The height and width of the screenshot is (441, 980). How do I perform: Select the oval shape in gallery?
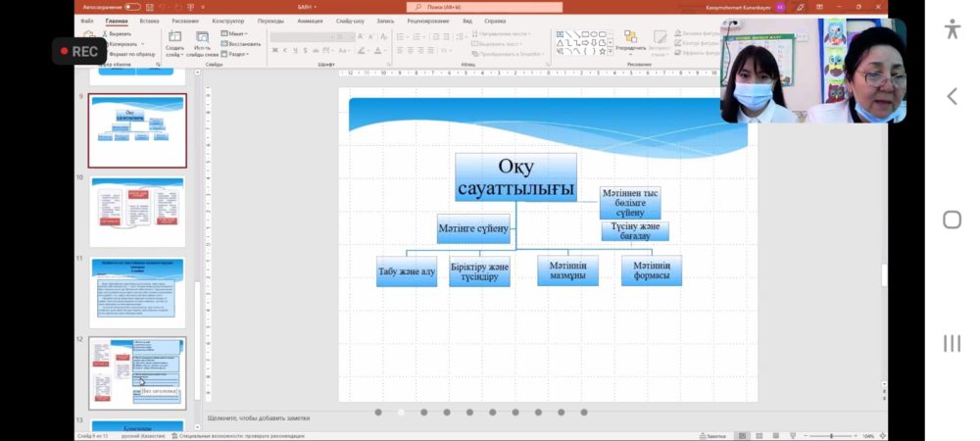594,34
